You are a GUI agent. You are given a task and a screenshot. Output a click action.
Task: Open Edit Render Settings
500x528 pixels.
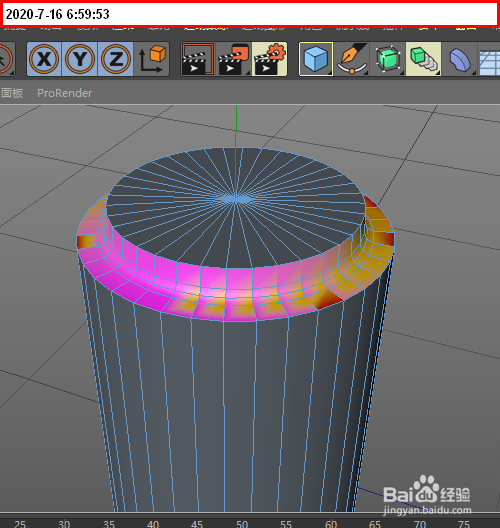click(x=269, y=59)
